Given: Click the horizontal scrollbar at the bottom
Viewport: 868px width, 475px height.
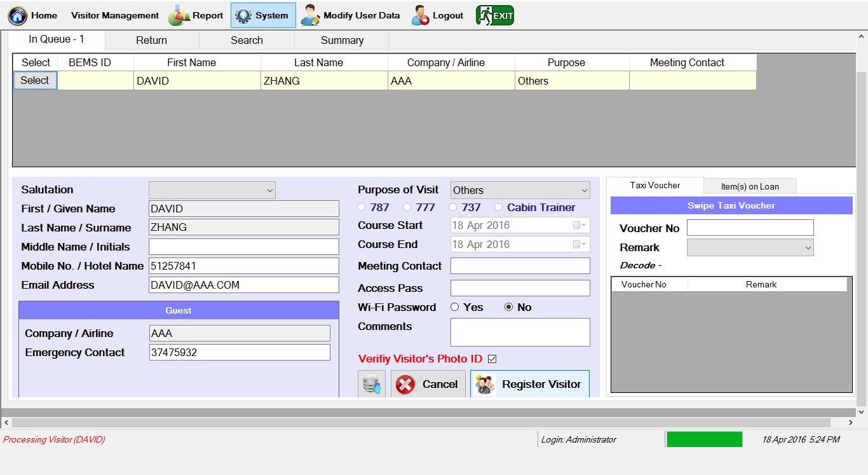Looking at the screenshot, I should pyautogui.click(x=421, y=422).
